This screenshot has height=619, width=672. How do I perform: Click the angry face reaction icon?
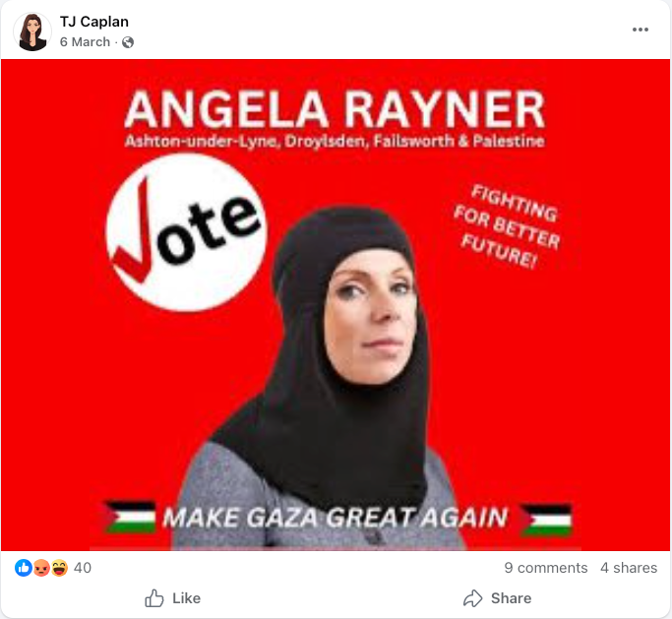[x=41, y=568]
